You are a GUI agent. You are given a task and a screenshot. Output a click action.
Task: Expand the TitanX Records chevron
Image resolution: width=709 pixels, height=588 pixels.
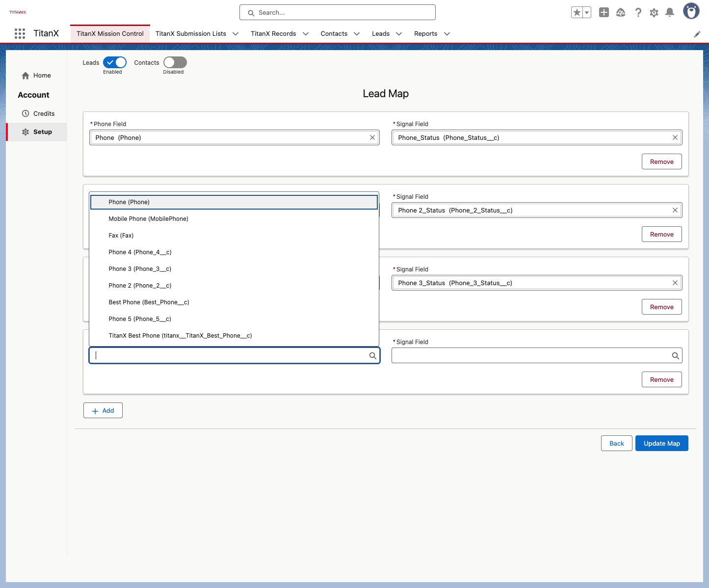pos(306,34)
